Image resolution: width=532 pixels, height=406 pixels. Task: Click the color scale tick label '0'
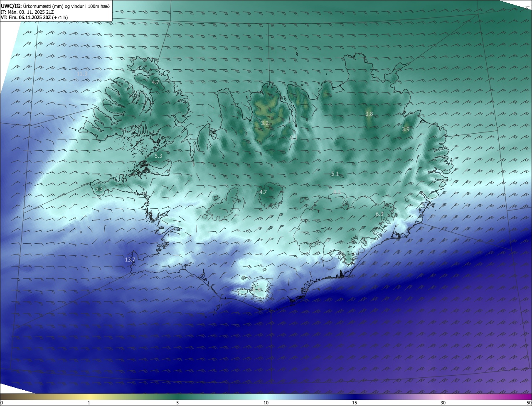(2, 403)
